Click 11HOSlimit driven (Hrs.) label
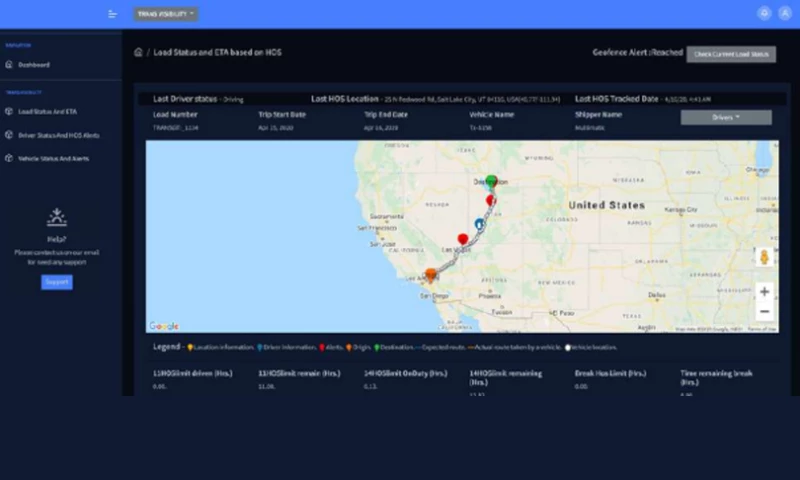 click(x=192, y=373)
